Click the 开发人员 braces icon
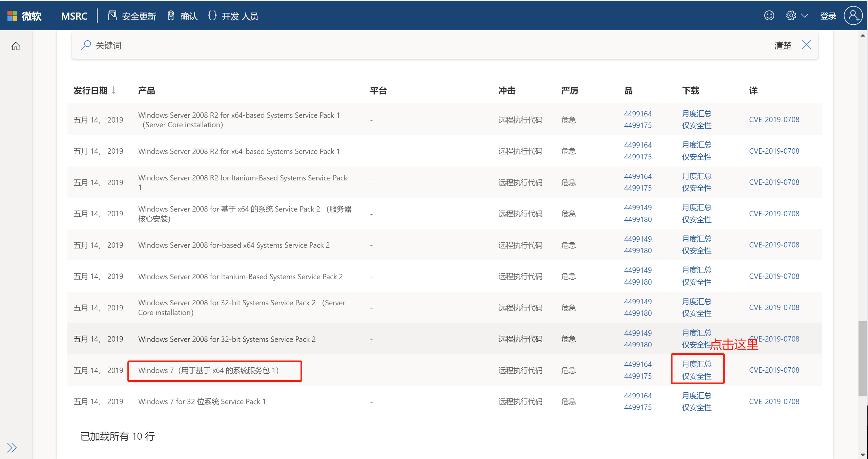 (x=212, y=15)
